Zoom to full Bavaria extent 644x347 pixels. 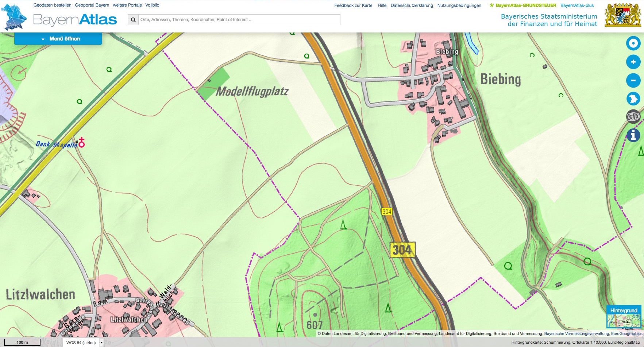click(633, 99)
